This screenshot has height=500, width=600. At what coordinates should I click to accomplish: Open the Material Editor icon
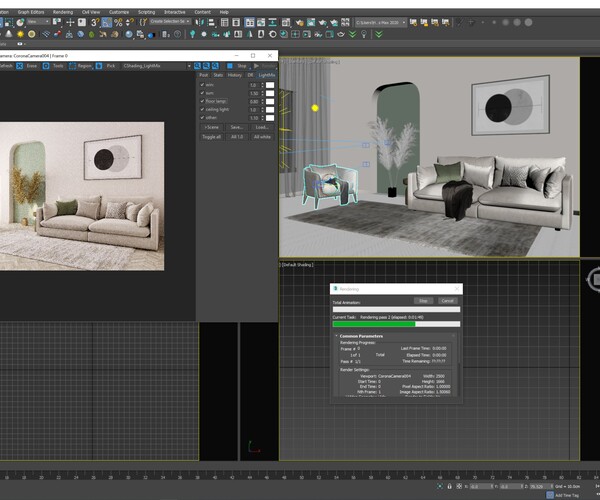tap(286, 23)
